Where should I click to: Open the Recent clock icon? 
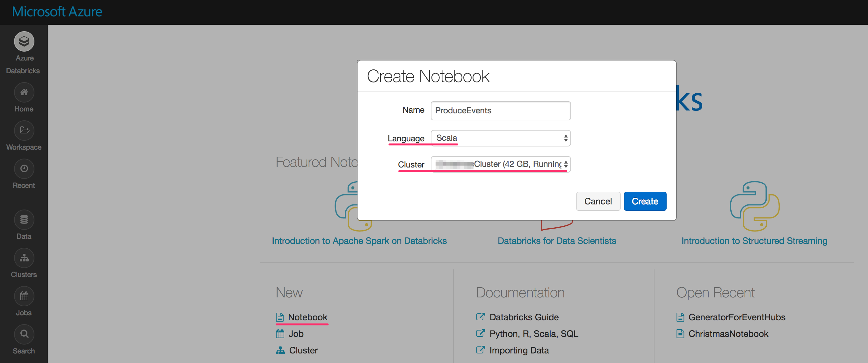point(24,168)
